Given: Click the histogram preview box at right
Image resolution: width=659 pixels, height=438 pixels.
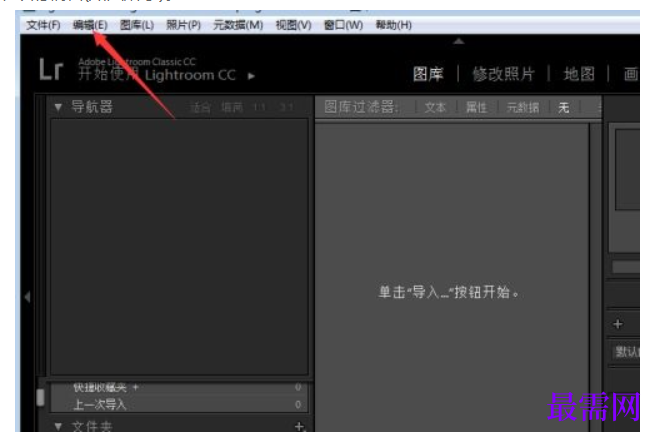Looking at the screenshot, I should [x=627, y=169].
